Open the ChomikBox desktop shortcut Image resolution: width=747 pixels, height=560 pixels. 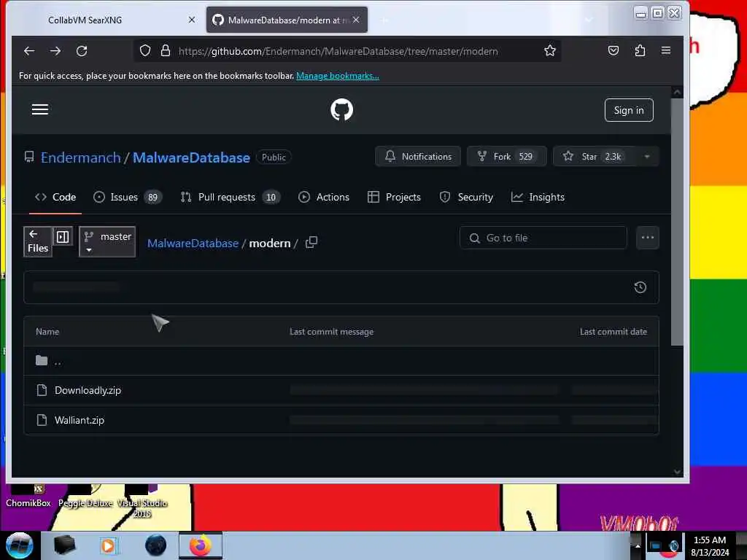click(x=28, y=497)
